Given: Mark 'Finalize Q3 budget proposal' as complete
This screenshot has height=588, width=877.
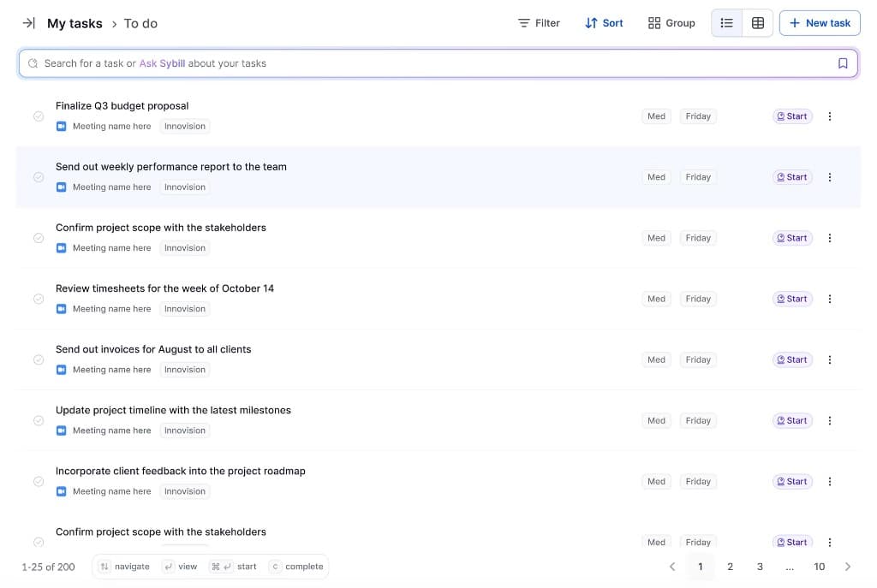Looking at the screenshot, I should pyautogui.click(x=39, y=116).
